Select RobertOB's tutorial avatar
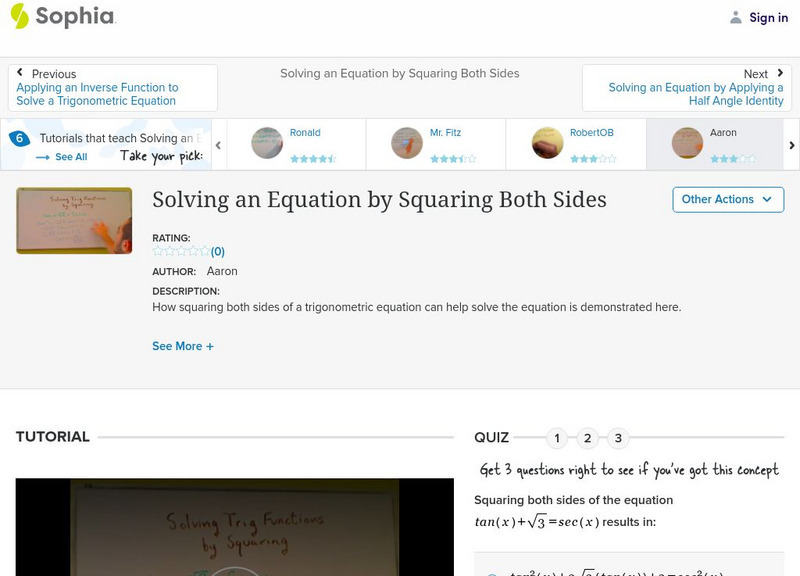The width and height of the screenshot is (800, 576). 546,143
